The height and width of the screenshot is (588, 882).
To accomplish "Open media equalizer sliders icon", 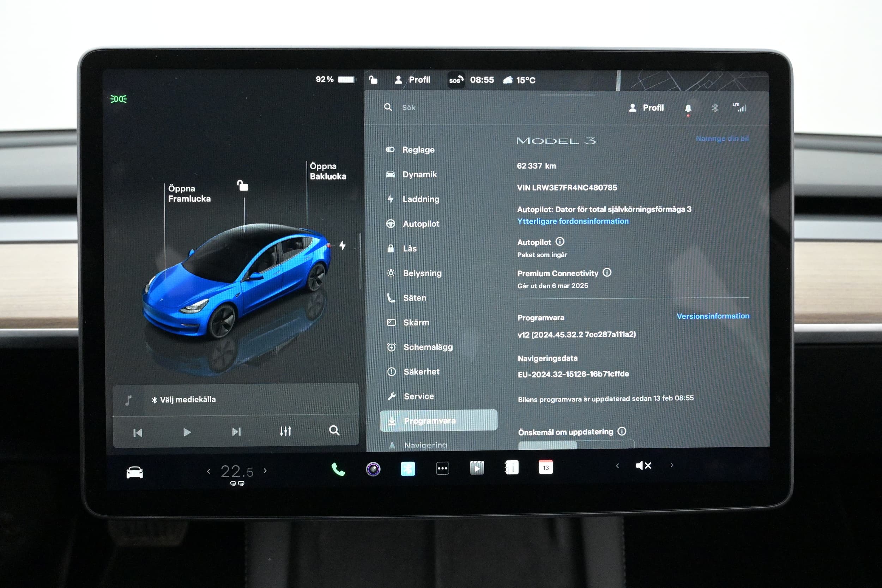I will tap(285, 431).
